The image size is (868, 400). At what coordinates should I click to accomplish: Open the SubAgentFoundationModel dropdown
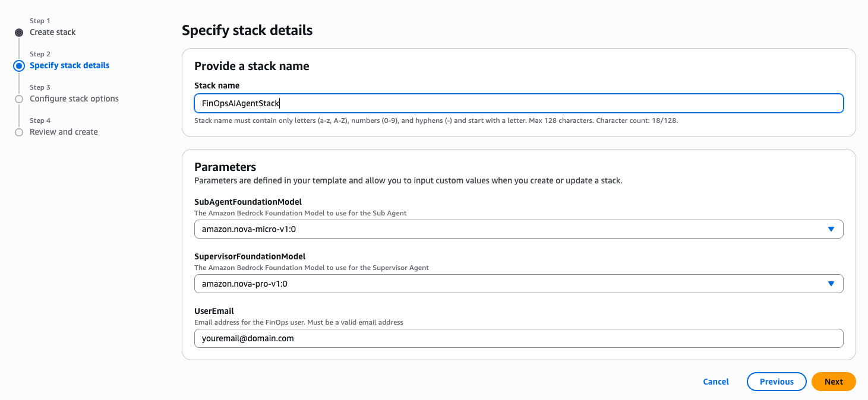(x=519, y=229)
